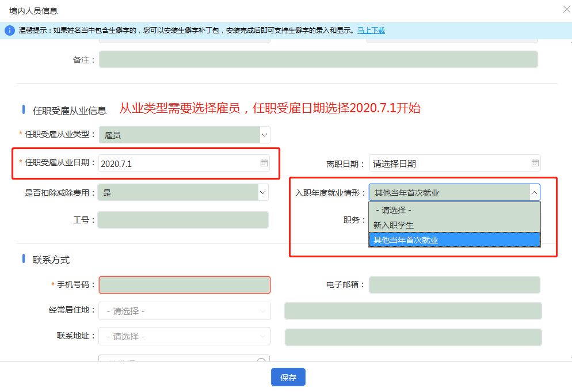Click the info icon in the tip banner
Viewport: 572px width, 392px height.
9,31
